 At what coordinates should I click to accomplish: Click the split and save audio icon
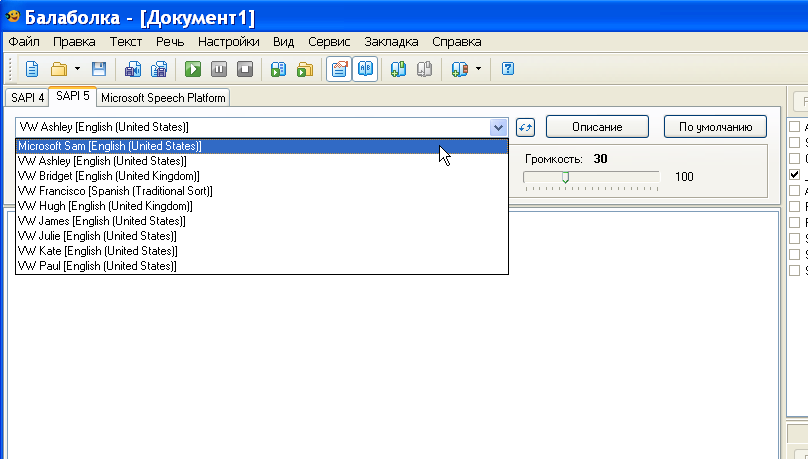point(159,69)
